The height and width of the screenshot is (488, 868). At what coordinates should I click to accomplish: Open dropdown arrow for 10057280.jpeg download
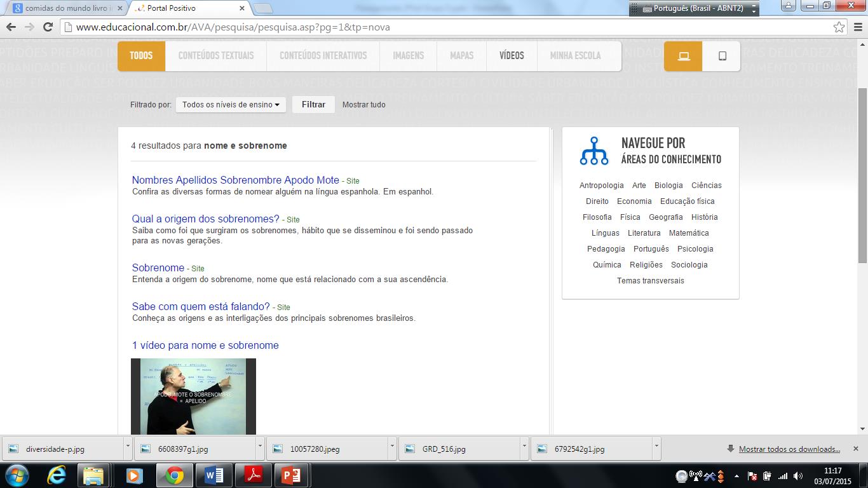(x=392, y=448)
